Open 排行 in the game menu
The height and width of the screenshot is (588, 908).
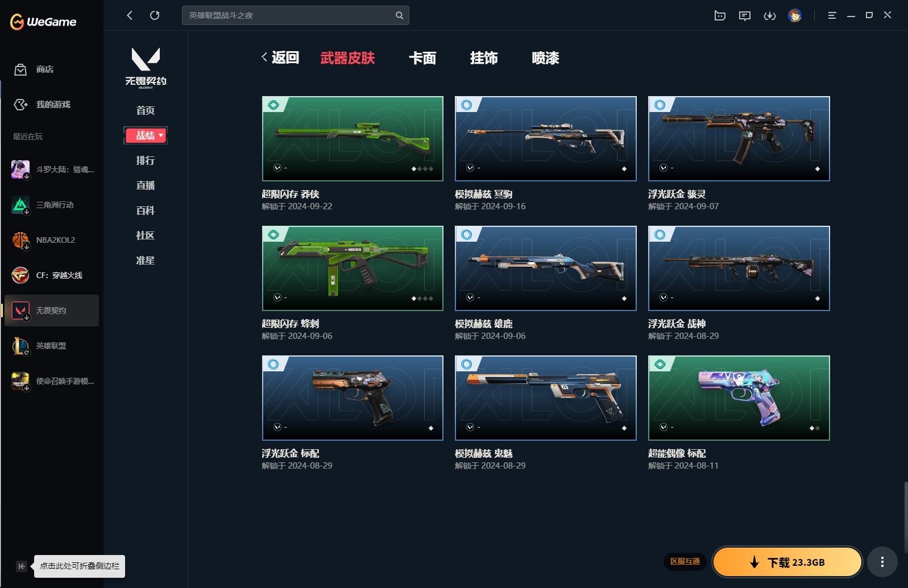tap(146, 160)
